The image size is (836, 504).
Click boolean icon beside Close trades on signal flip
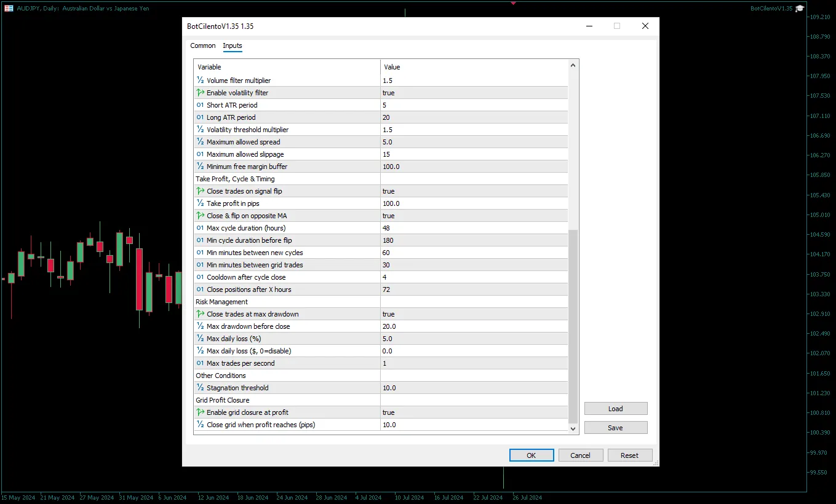(200, 191)
